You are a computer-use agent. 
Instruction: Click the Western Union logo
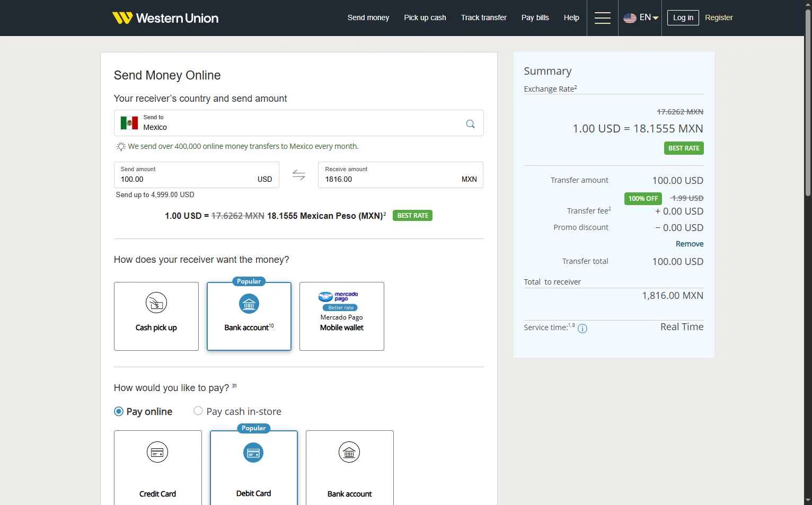[x=165, y=18]
